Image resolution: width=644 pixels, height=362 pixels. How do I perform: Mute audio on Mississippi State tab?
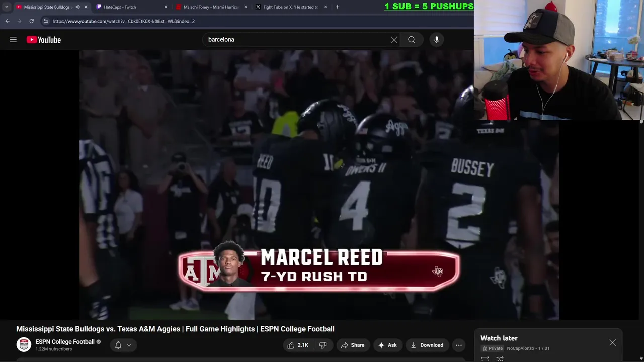click(77, 7)
